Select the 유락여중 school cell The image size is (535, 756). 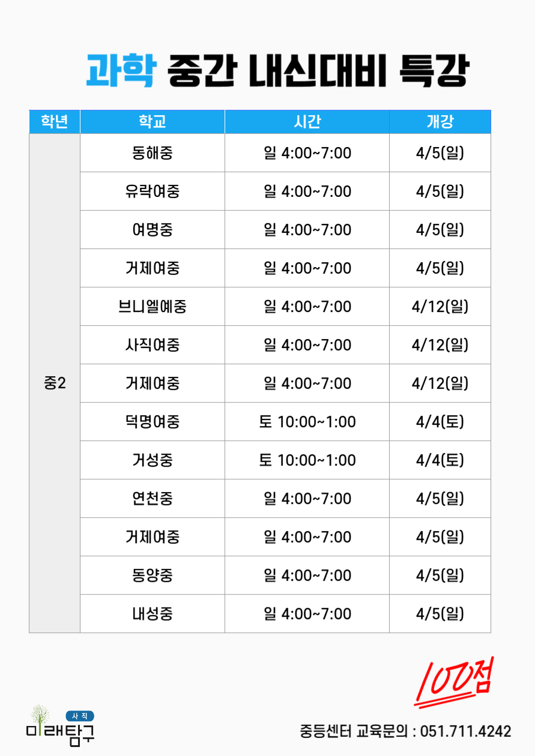tap(153, 191)
